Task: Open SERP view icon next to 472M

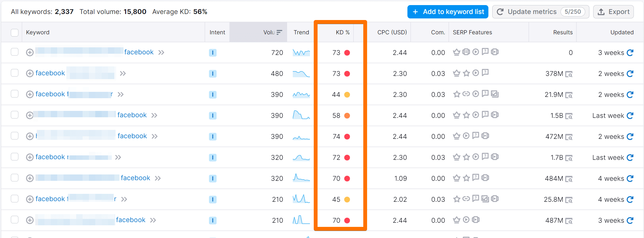Action: pos(569,137)
